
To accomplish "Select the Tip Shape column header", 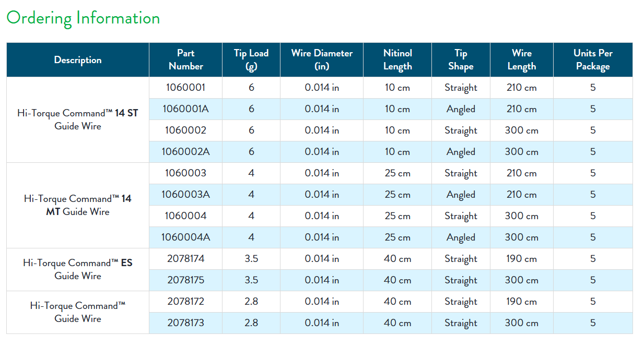I will tap(461, 60).
